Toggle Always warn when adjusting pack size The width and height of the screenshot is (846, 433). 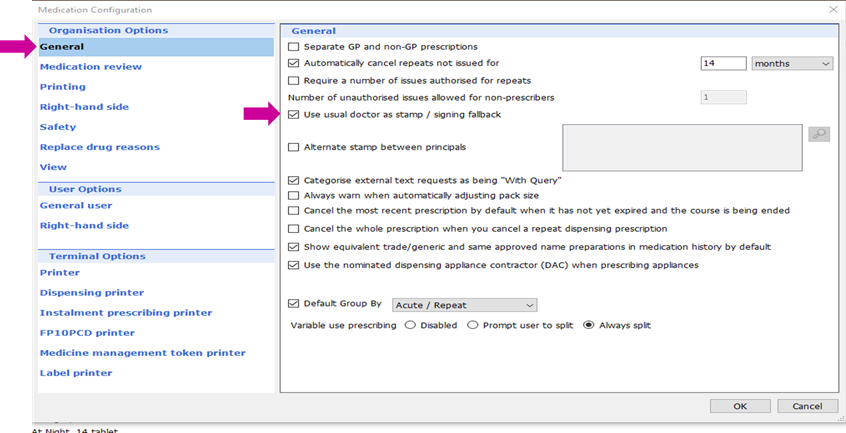[293, 195]
